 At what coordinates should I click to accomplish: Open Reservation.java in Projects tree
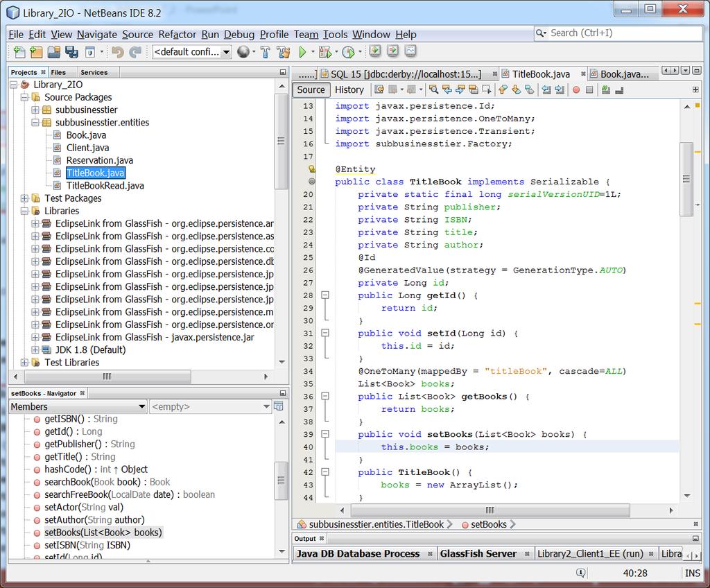(x=100, y=160)
